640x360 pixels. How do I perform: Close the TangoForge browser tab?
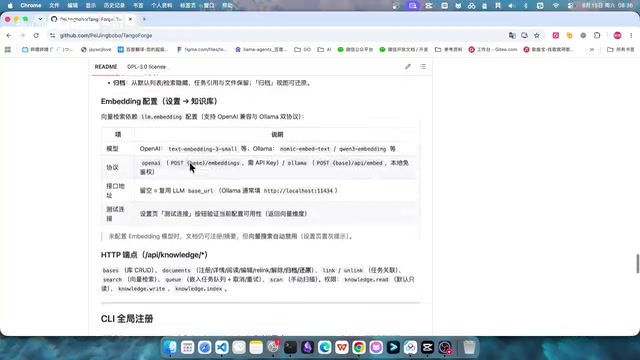coord(130,19)
